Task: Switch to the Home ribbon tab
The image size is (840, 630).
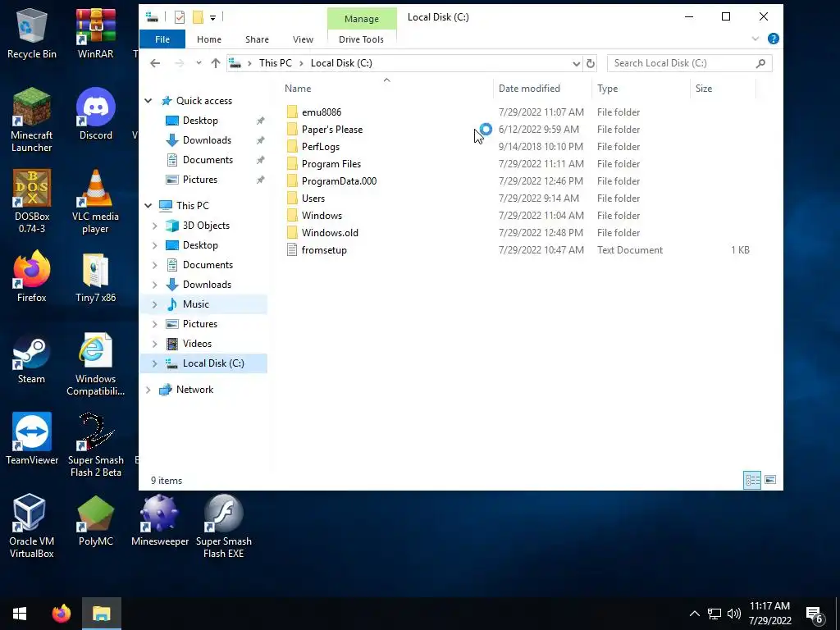Action: point(209,39)
